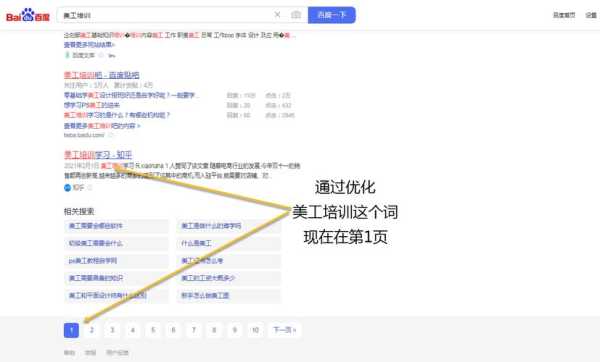
Task: Select related search about 美工的工资
Action: click(x=228, y=278)
